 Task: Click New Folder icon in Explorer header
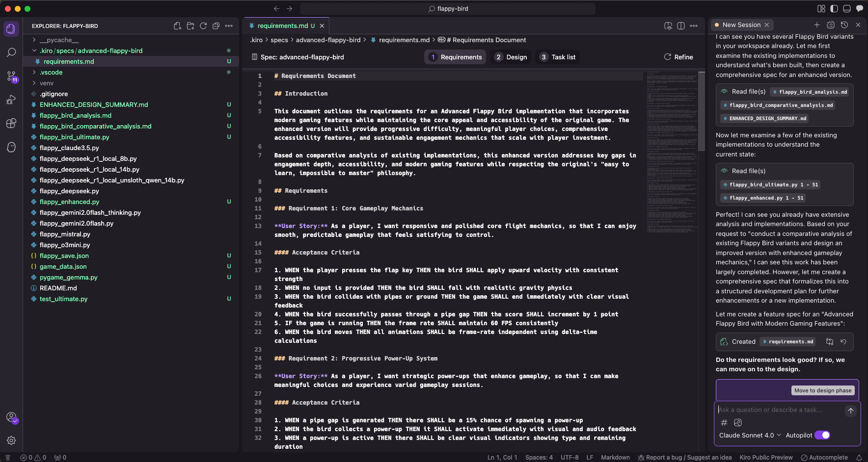(x=190, y=26)
